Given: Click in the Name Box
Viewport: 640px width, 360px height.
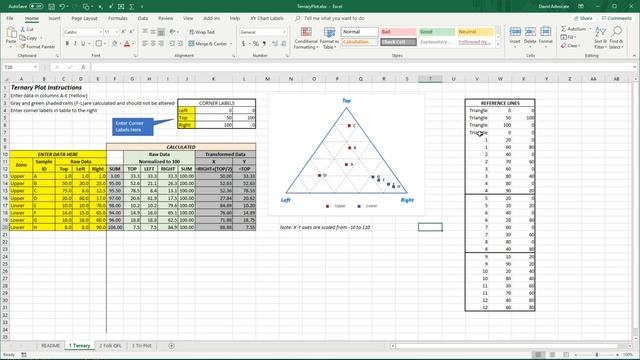Looking at the screenshot, I should (20, 67).
